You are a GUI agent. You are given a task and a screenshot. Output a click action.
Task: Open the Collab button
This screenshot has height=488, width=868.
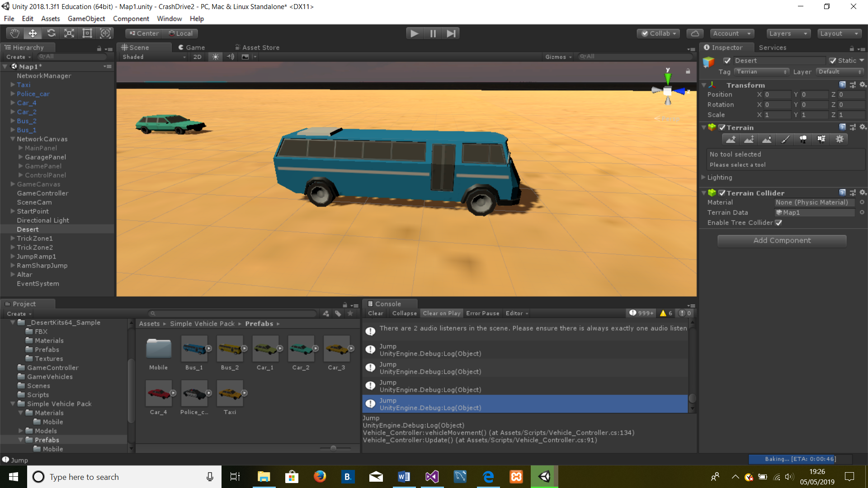(x=659, y=33)
